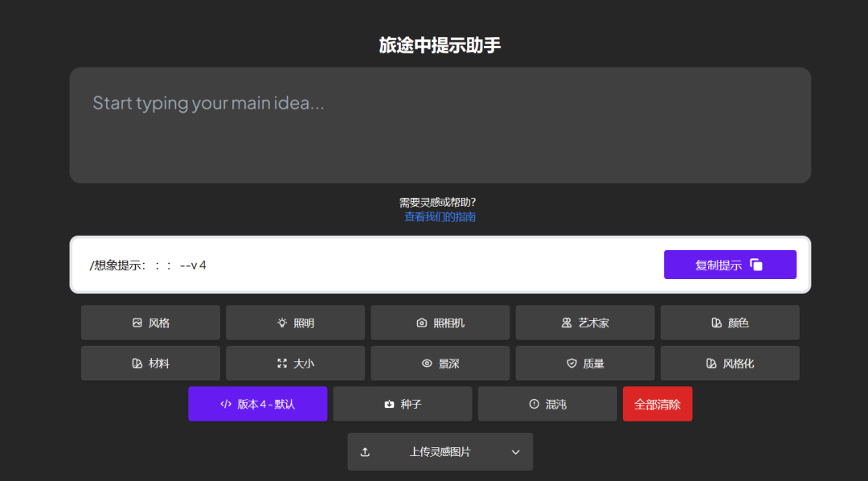Click the lightbulb icon beside 照明
This screenshot has width=868, height=481.
(282, 323)
